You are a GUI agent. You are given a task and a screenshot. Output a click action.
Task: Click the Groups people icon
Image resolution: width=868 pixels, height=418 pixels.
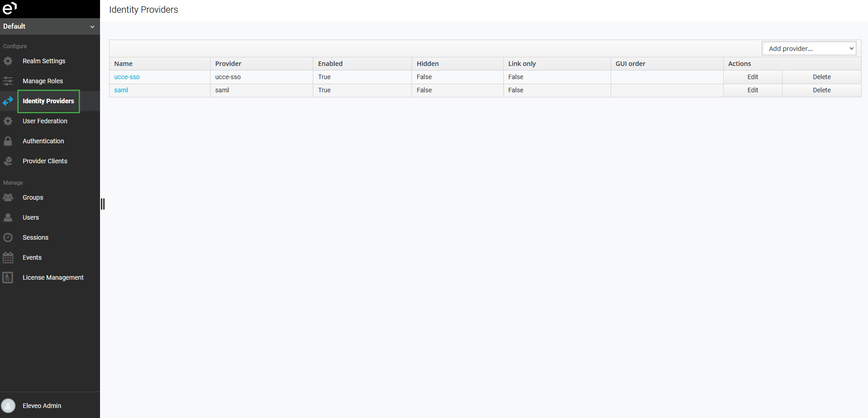8,197
